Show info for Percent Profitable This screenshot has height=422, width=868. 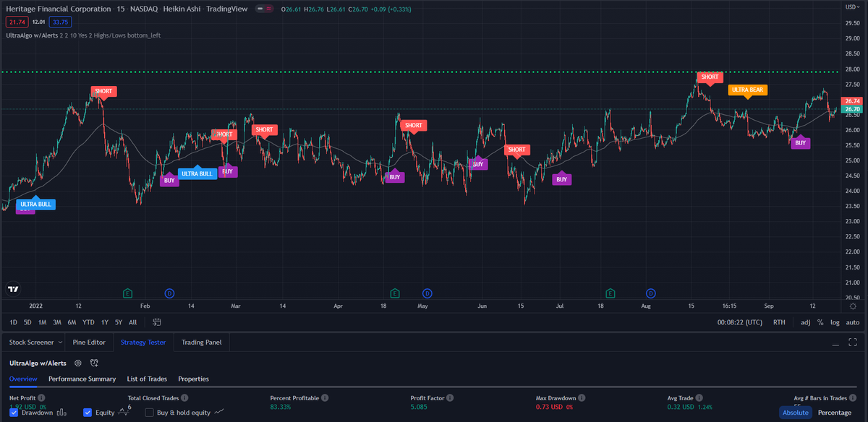tap(325, 398)
